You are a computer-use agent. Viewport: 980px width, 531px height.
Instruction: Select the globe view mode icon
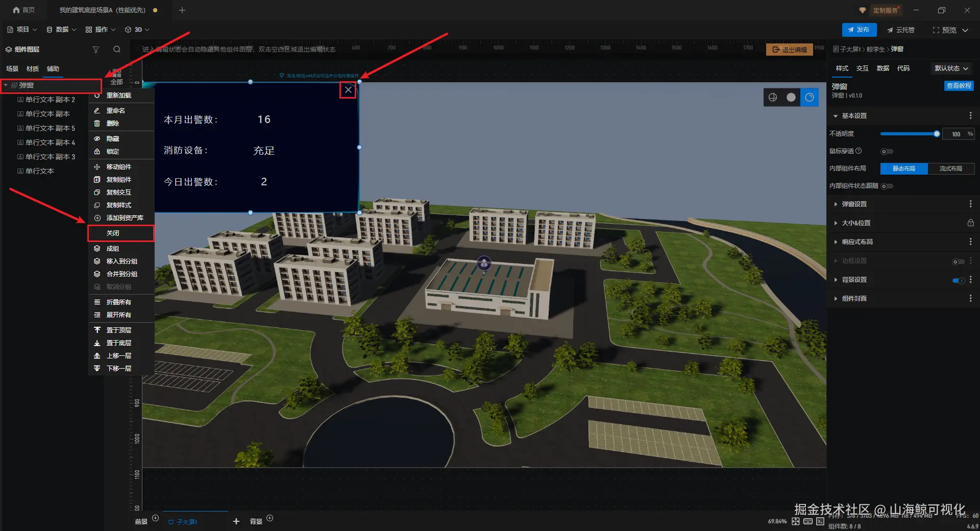(773, 98)
